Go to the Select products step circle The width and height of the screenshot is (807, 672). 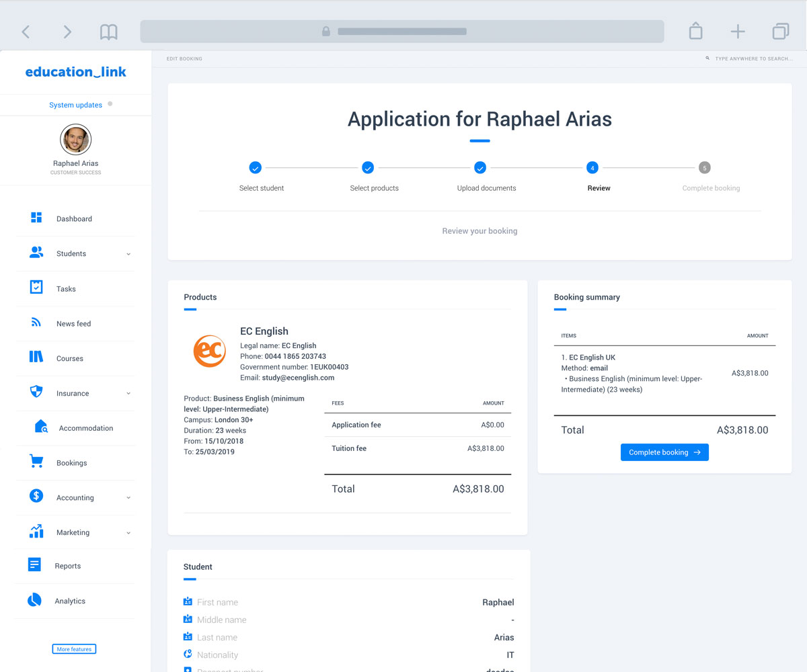(368, 167)
